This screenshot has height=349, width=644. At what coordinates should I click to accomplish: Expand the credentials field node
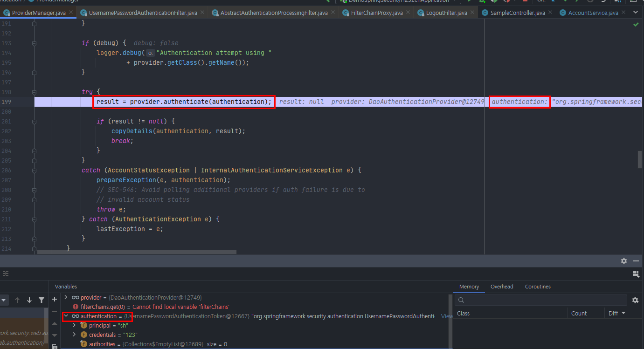coord(74,335)
